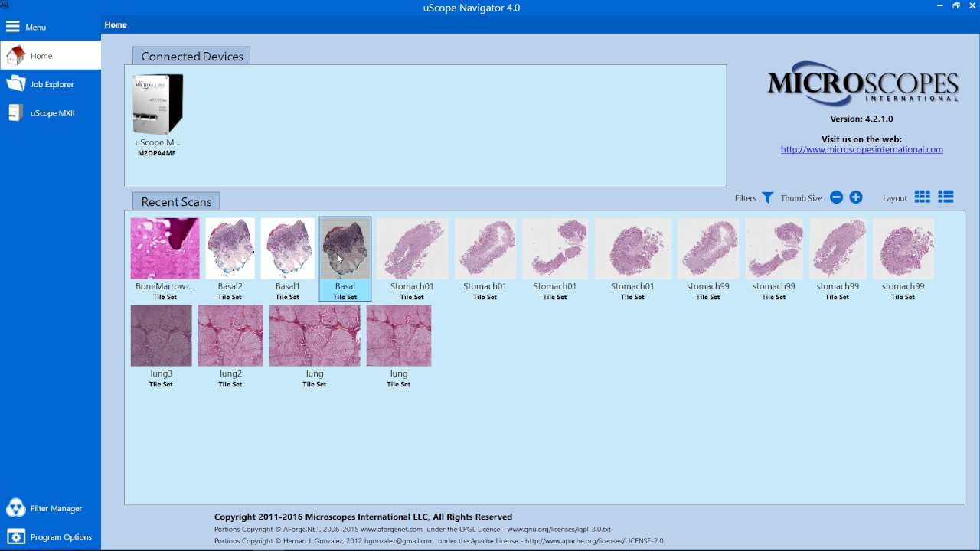Click the M2DPA4MF device serial text
Screen dimensions: 980x551
pos(157,153)
